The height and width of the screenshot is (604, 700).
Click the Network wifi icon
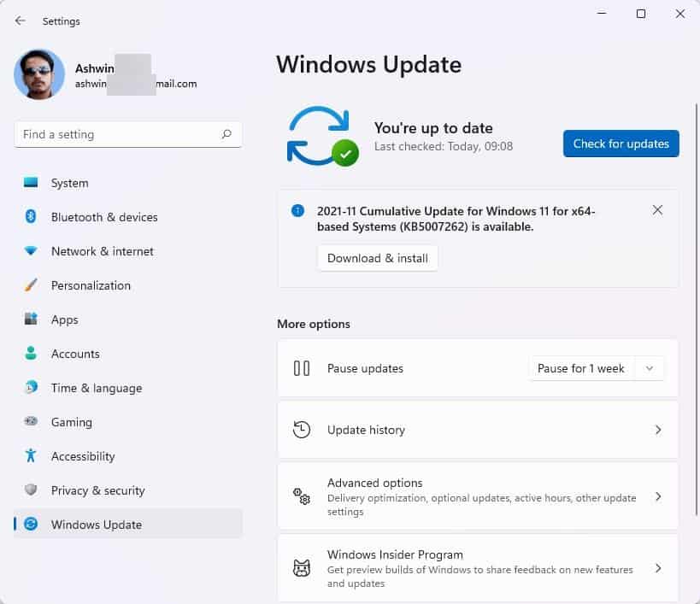[x=31, y=250]
